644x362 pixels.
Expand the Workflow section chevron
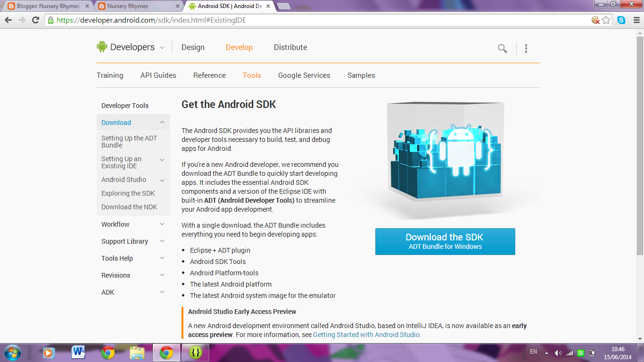pyautogui.click(x=162, y=224)
